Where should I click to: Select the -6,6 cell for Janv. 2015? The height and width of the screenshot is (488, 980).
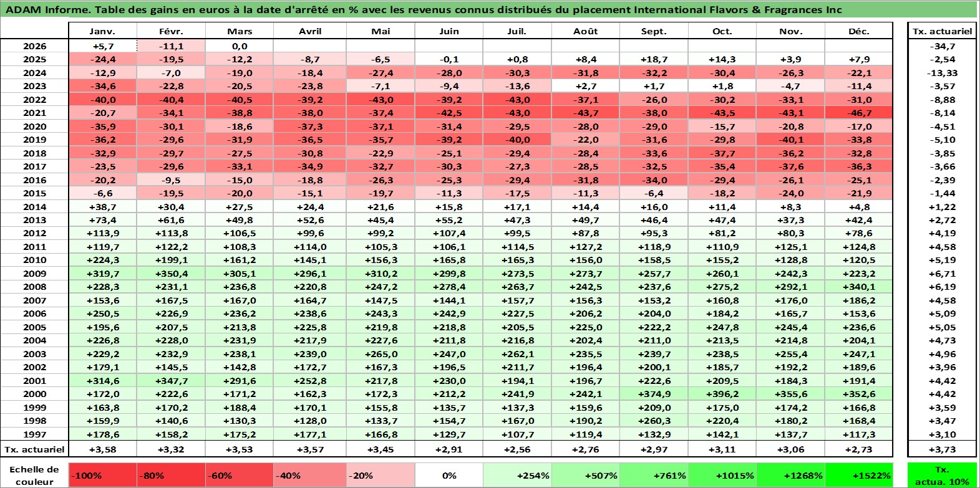point(102,193)
